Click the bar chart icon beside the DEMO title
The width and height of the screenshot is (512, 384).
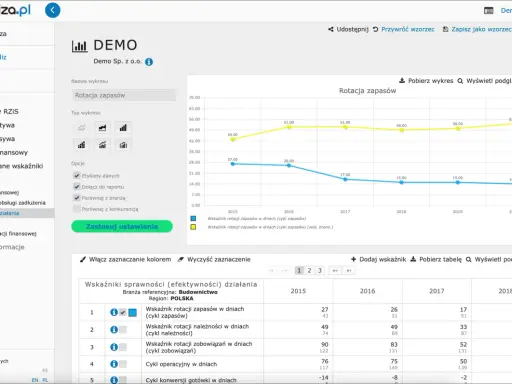click(x=80, y=46)
